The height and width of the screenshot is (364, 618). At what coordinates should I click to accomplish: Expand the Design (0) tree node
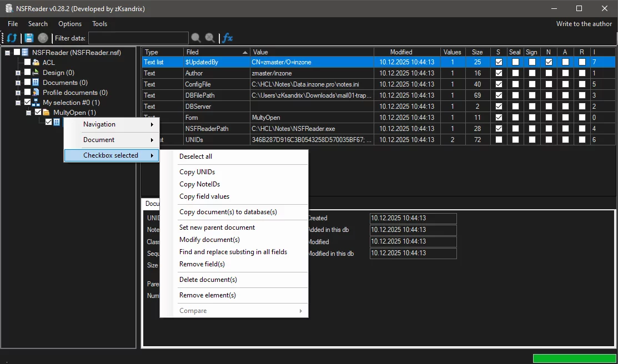coord(18,73)
